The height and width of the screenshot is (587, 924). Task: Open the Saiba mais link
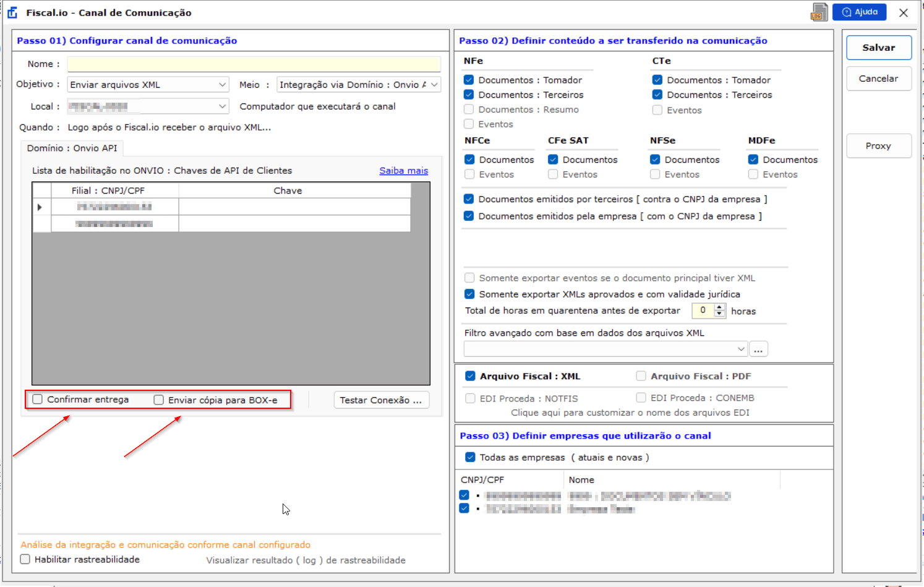coord(404,171)
